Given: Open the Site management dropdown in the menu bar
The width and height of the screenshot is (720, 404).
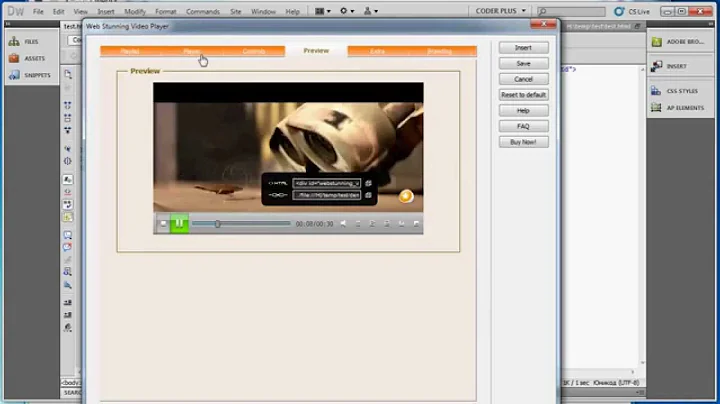Looking at the screenshot, I should 371,11.
